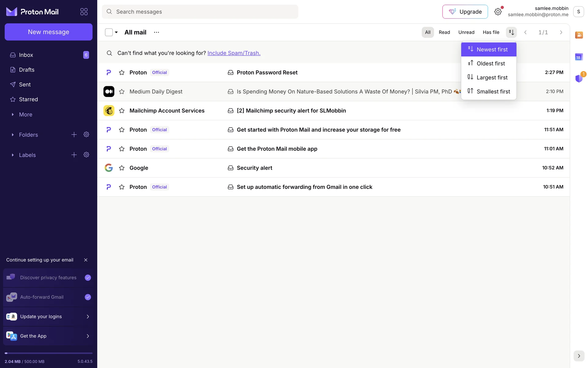Tick the select all messages checkbox
The height and width of the screenshot is (368, 588).
click(x=109, y=32)
